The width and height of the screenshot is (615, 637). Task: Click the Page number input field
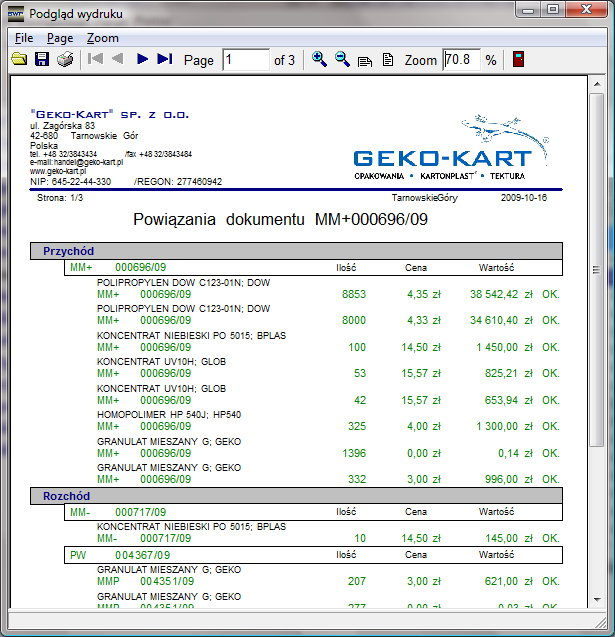coord(245,60)
